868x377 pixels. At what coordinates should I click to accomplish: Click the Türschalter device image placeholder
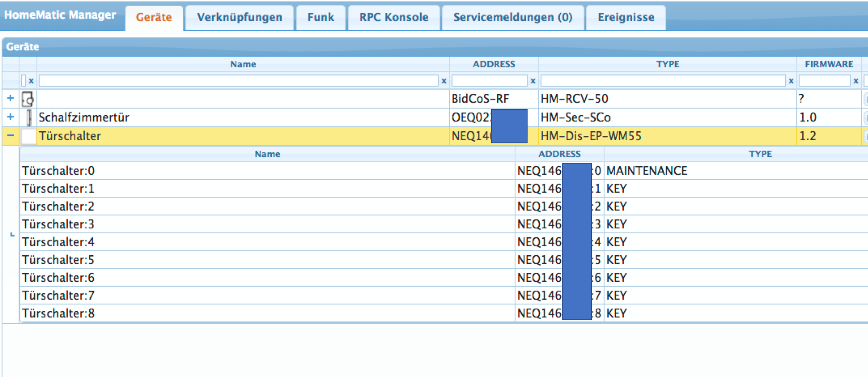pos(29,136)
